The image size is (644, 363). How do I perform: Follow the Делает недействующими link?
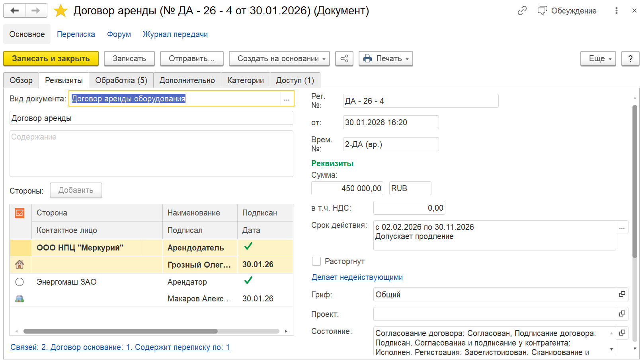pos(357,277)
